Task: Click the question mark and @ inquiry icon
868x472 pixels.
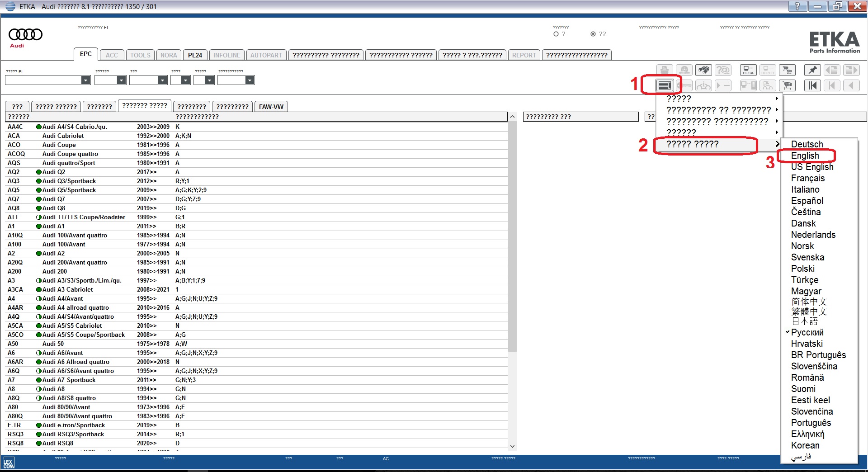Action: (x=723, y=70)
